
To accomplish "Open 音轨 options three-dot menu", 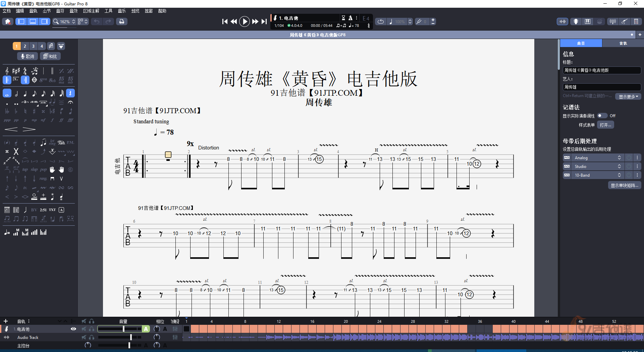I will click(29, 321).
